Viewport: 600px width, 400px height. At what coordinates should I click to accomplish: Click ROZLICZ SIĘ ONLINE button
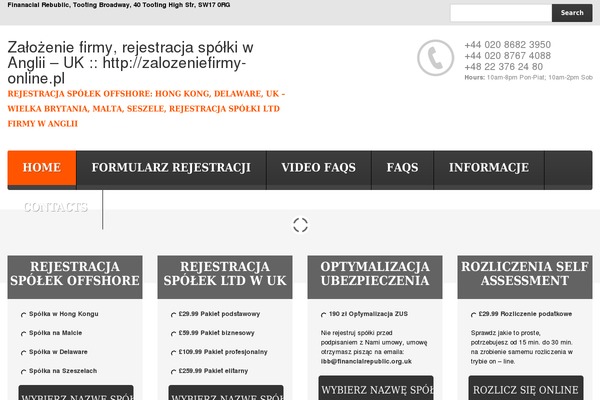coord(526,388)
